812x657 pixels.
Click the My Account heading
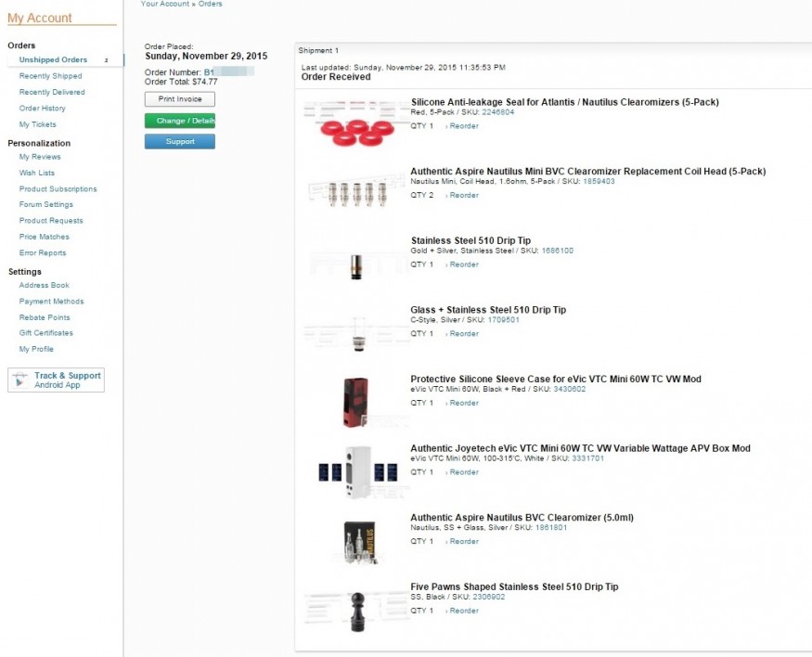(x=40, y=18)
